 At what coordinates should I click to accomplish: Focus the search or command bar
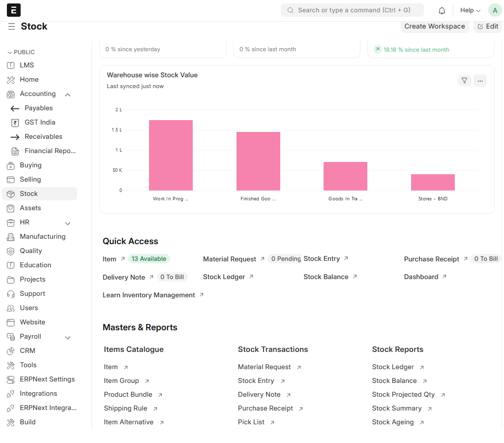pyautogui.click(x=352, y=10)
